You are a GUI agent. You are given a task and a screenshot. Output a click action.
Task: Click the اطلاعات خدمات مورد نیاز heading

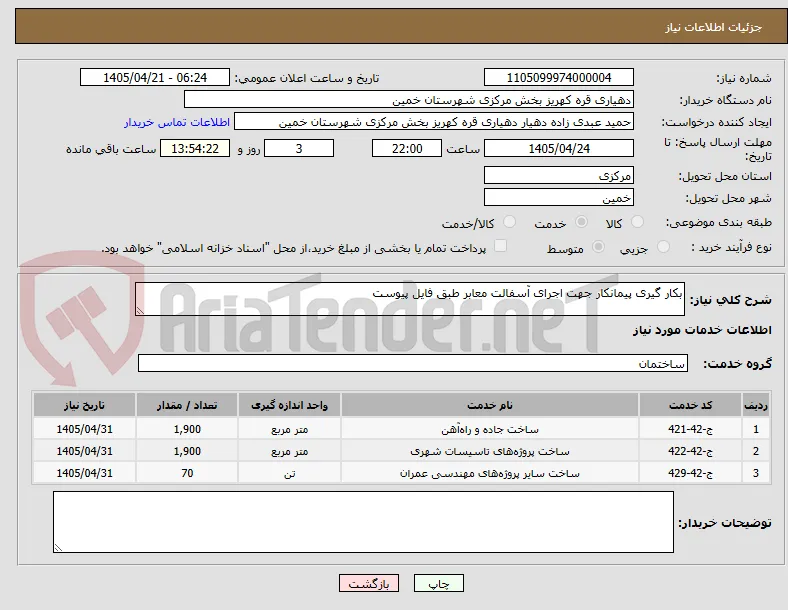(702, 330)
